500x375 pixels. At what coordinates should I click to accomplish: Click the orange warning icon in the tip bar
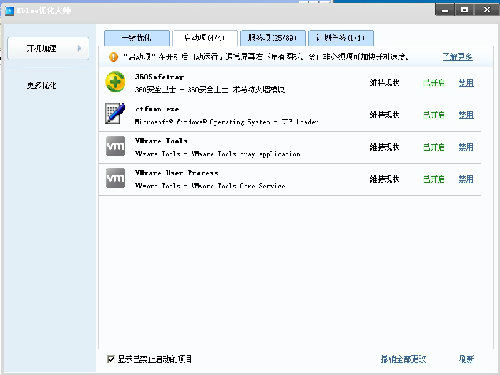[113, 57]
